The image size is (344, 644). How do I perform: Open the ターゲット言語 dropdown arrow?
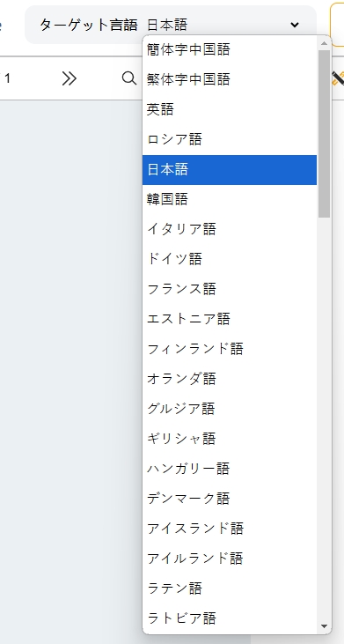click(295, 25)
